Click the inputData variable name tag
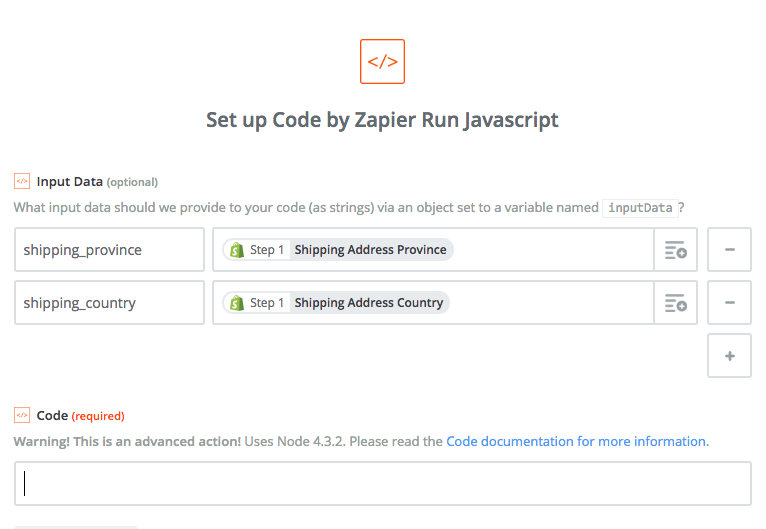The width and height of the screenshot is (766, 529). click(x=640, y=208)
